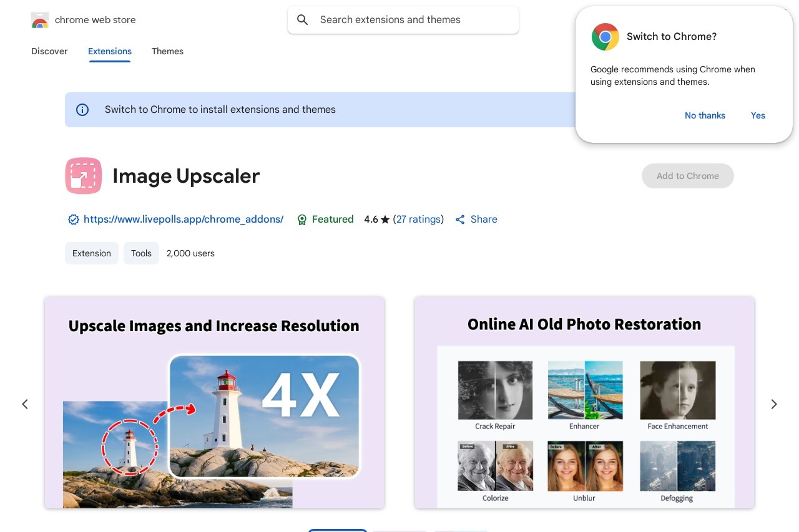
Task: Click the info icon in blue banner
Action: point(82,110)
